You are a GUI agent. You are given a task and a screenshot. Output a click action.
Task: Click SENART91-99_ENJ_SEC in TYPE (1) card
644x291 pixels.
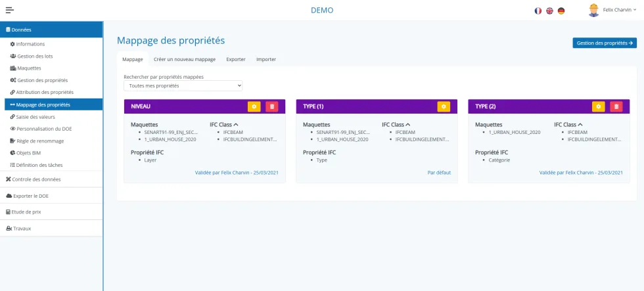click(x=343, y=132)
